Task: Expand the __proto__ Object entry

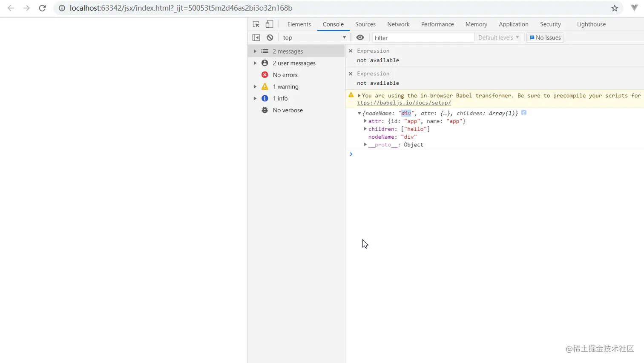Action: pyautogui.click(x=365, y=145)
